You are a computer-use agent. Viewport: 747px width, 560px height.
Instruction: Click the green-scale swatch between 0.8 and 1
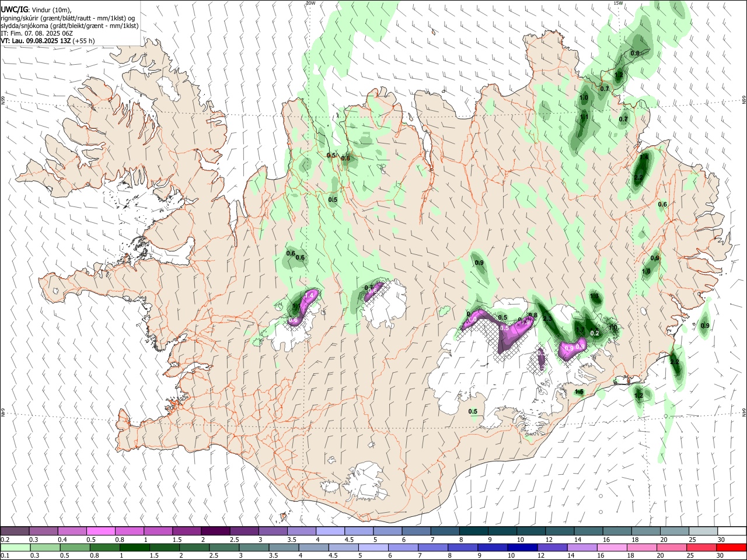pos(104,548)
